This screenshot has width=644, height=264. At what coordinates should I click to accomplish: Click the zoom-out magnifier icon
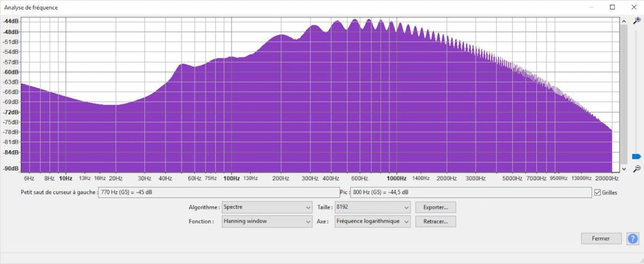636,168
